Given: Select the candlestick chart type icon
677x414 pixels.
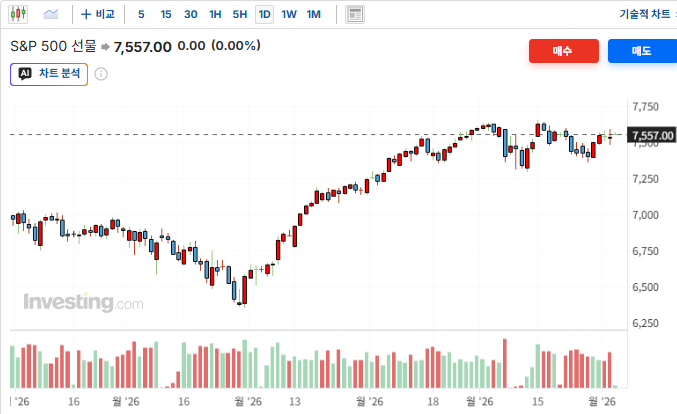Looking at the screenshot, I should pos(18,14).
